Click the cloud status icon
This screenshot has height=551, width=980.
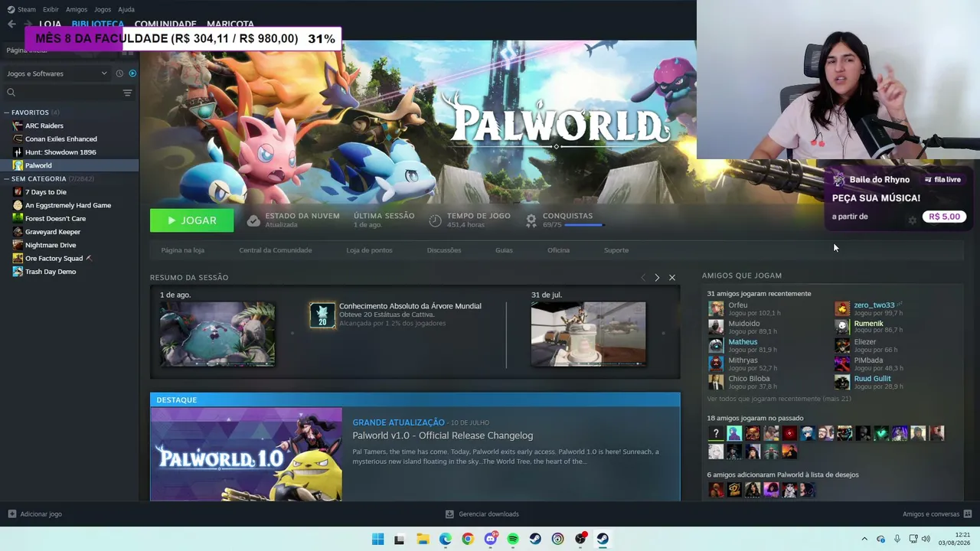(x=253, y=220)
